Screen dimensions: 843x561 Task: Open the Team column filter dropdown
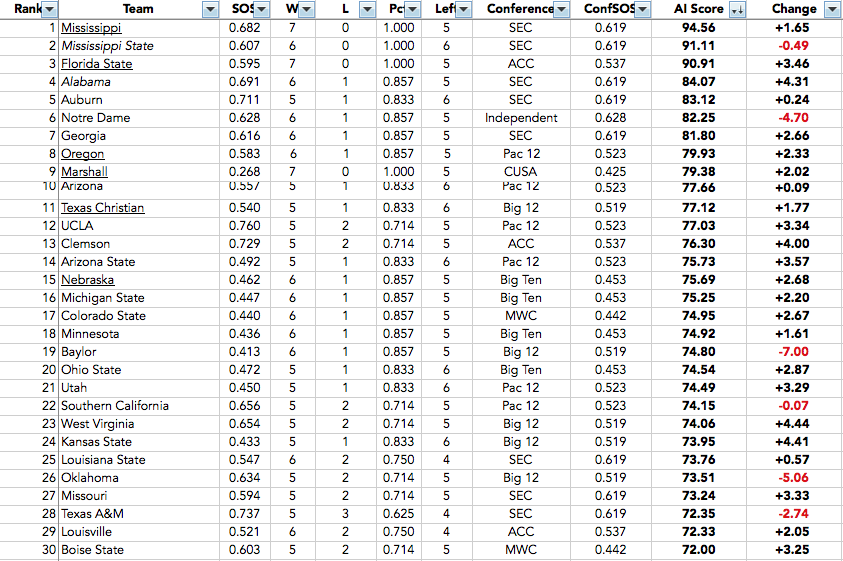coord(211,9)
